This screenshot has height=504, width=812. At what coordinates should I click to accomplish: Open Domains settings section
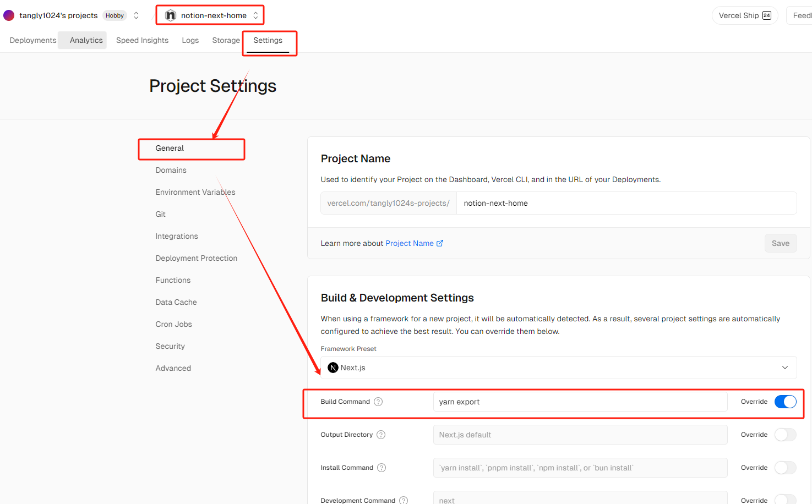click(171, 170)
